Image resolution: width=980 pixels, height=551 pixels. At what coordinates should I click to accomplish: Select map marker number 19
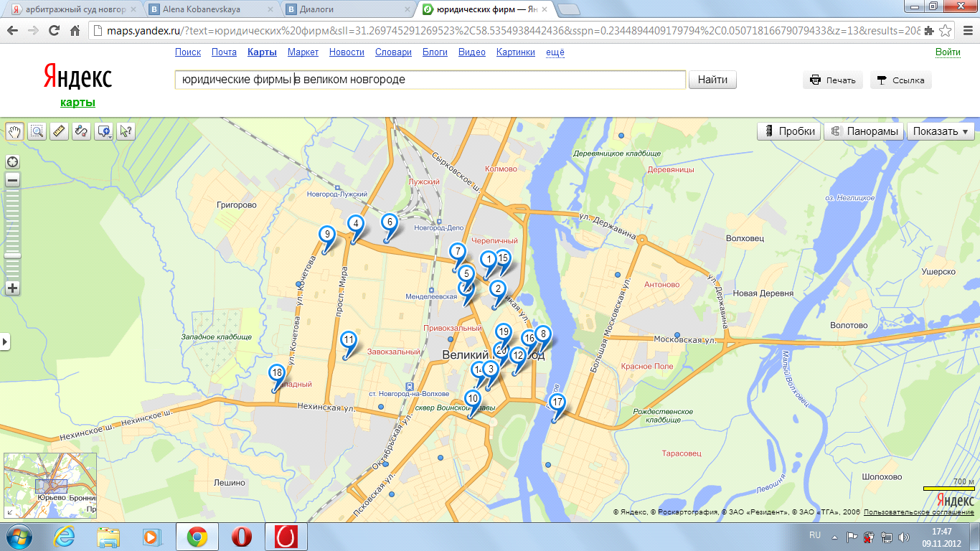(x=503, y=332)
